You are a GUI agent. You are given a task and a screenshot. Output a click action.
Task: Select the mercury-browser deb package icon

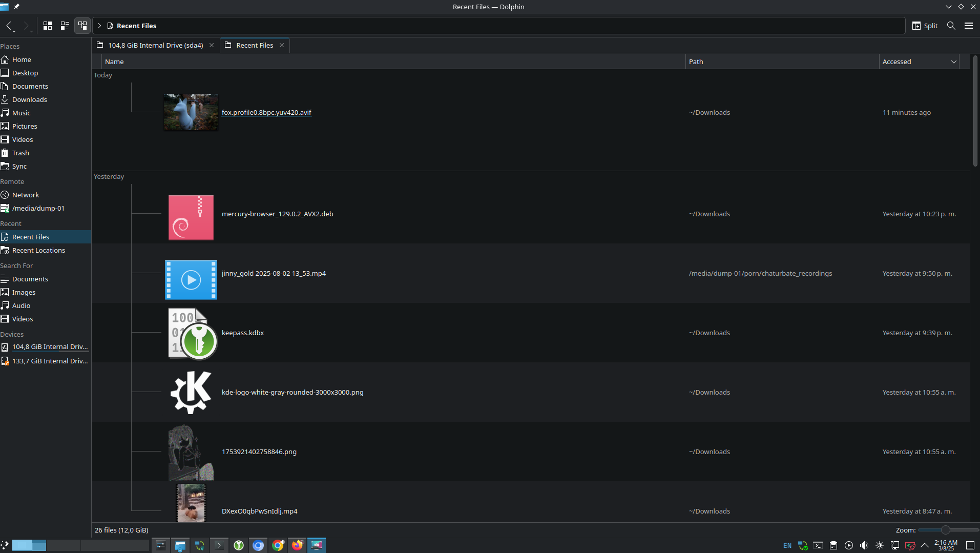[191, 217]
